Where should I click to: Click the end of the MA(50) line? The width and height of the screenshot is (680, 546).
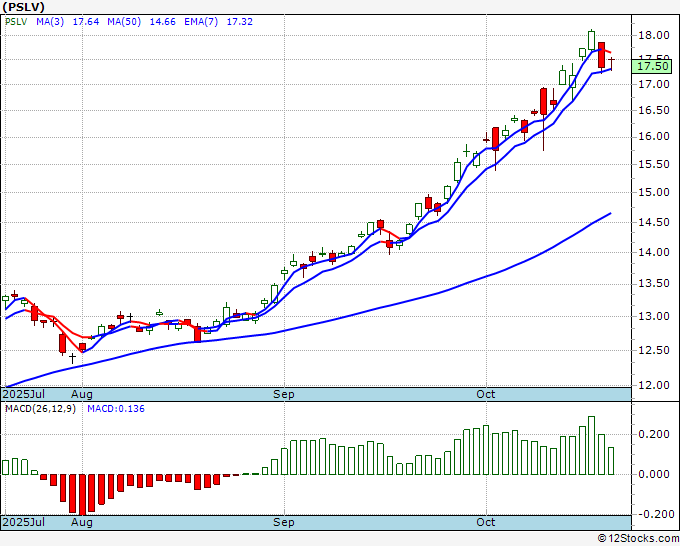[611, 213]
